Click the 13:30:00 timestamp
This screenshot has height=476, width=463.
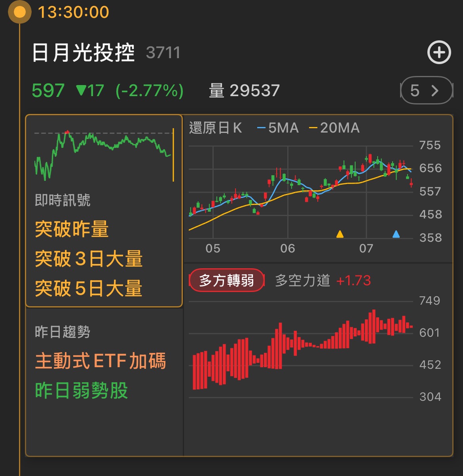click(73, 12)
